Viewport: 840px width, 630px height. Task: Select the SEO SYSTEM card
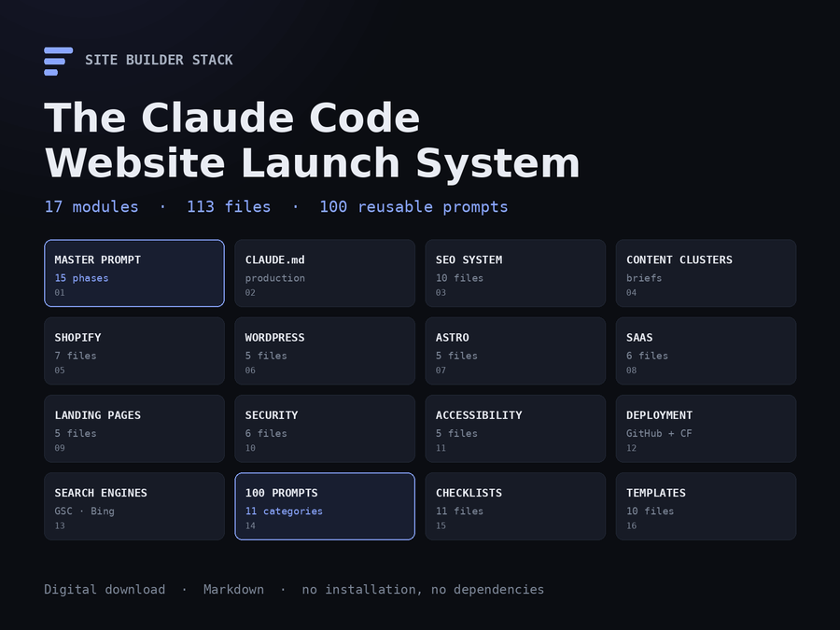(515, 273)
